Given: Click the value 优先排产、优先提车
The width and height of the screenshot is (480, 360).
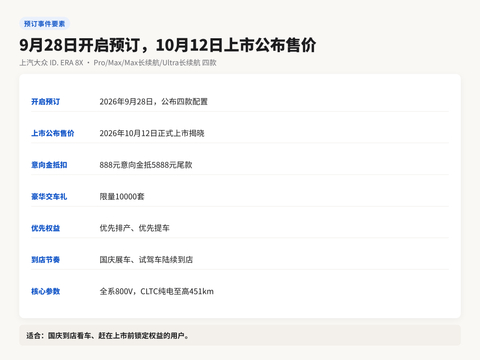Looking at the screenshot, I should point(135,228).
